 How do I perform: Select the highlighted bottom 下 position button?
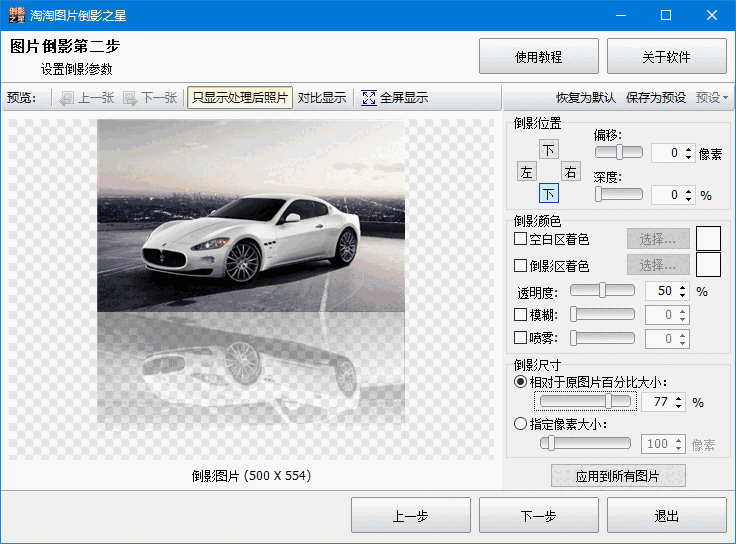click(x=549, y=193)
